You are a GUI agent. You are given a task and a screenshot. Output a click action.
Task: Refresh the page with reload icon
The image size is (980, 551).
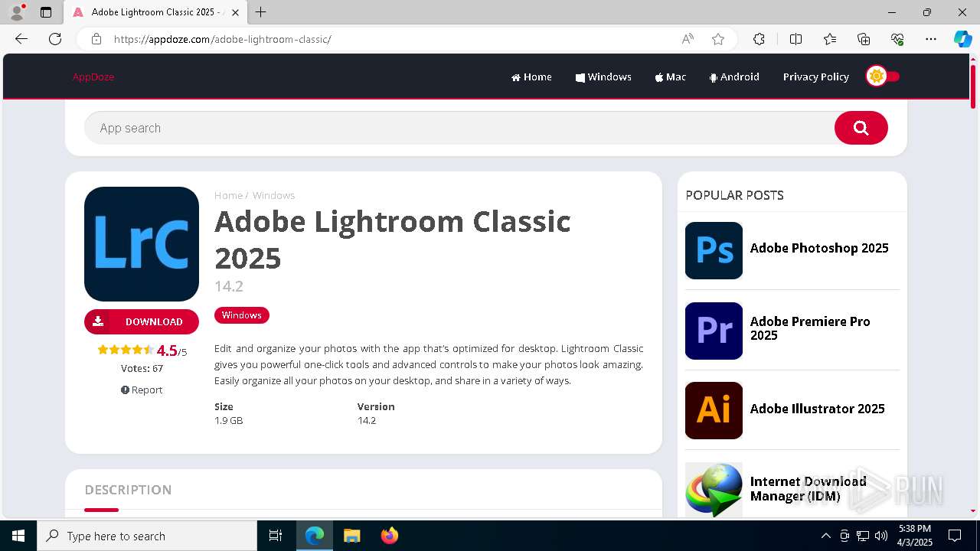(x=55, y=39)
